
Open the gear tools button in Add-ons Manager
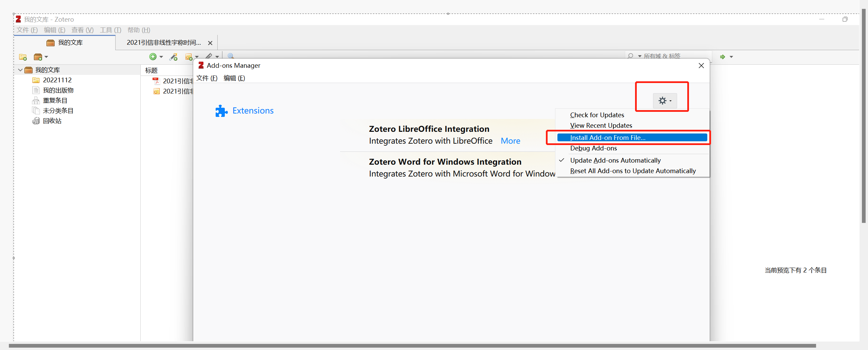tap(665, 101)
